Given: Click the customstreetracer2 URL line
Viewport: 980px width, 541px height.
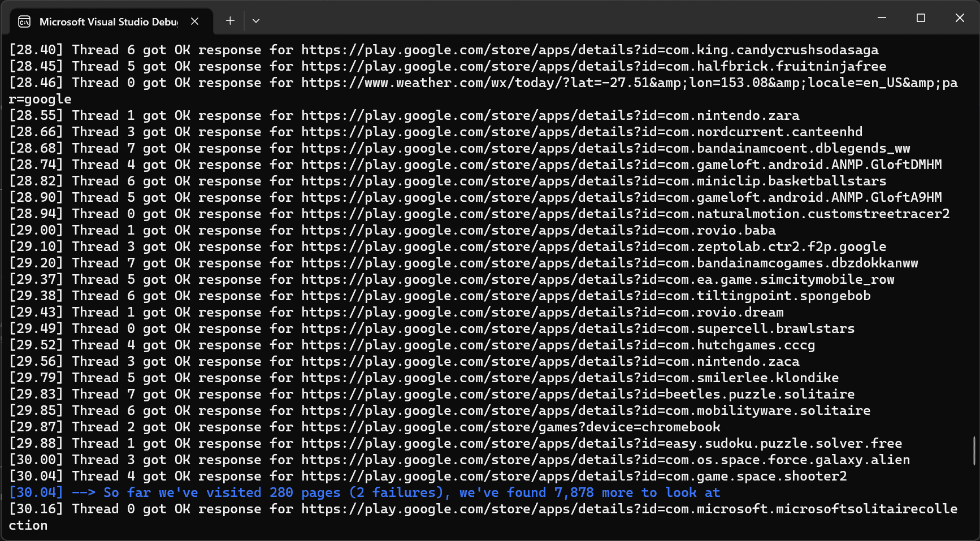Looking at the screenshot, I should pos(479,214).
